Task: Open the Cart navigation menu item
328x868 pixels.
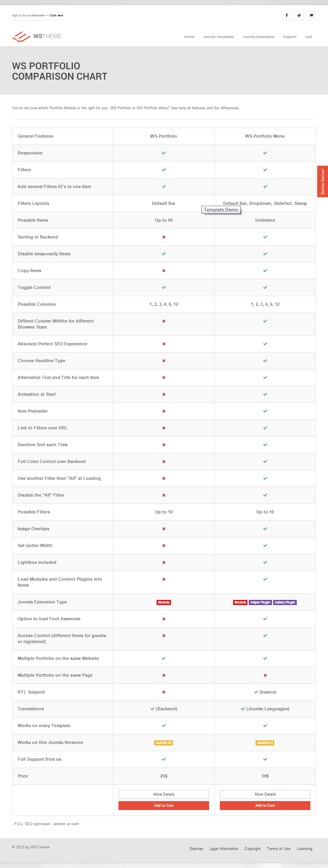Action: coord(308,37)
